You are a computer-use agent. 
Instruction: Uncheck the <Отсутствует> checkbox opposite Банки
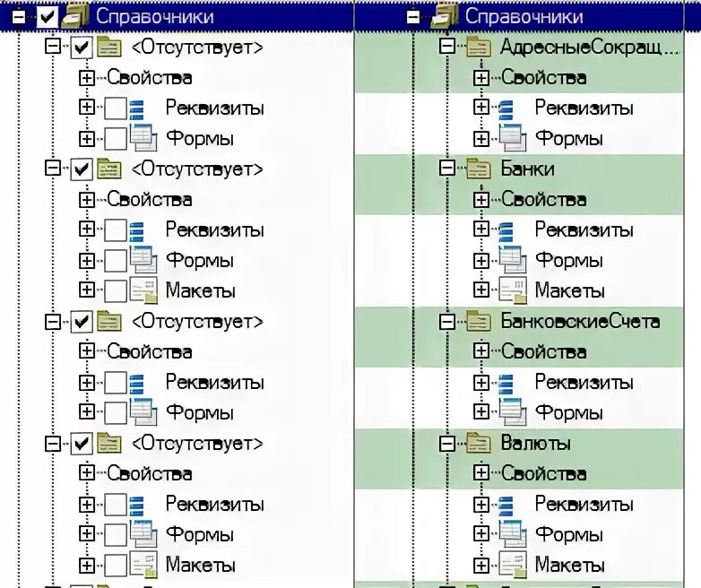tap(82, 169)
